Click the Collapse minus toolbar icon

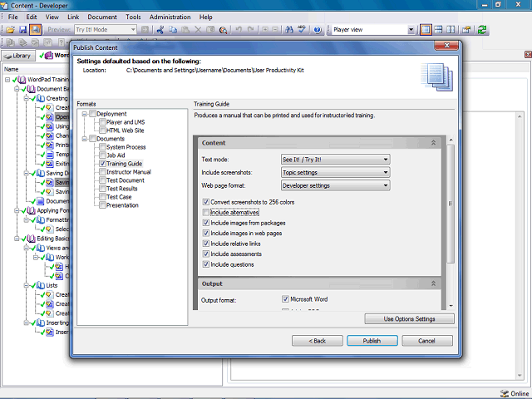click(275, 30)
